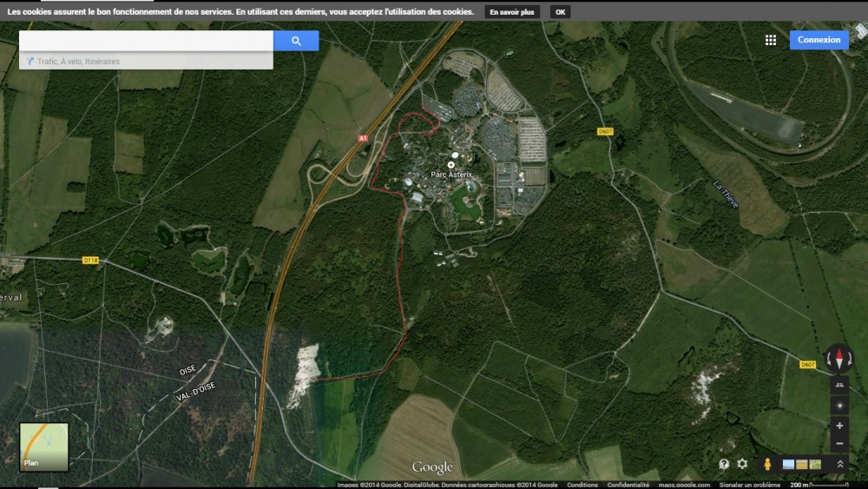Screen dimensions: 868x489
Task: Open the settings gear icon
Action: click(x=742, y=464)
